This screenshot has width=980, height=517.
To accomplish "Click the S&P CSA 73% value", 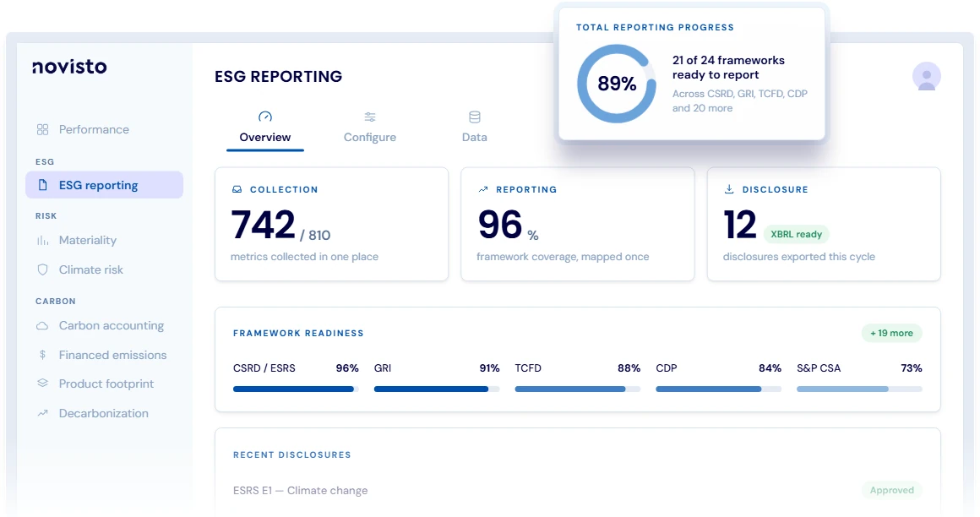I will tap(912, 368).
